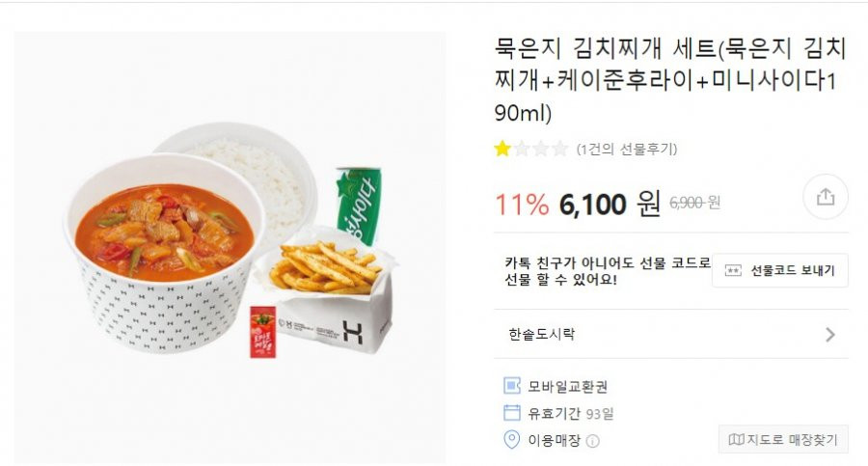This screenshot has width=868, height=466.
Task: Click the last empty rating star
Action: [559, 149]
